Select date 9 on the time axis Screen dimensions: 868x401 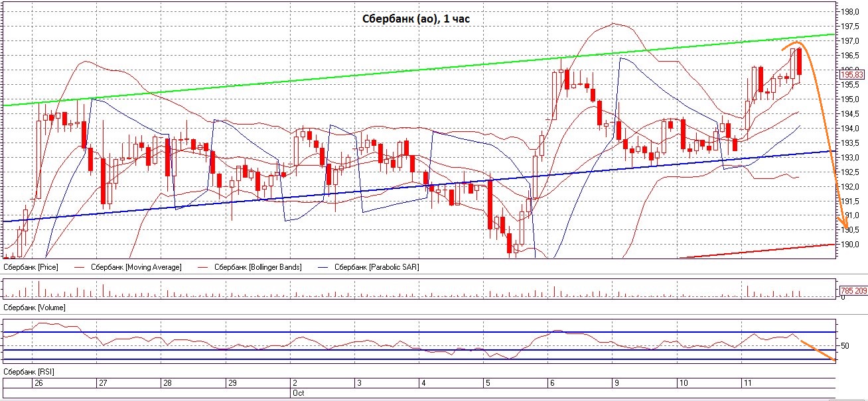[x=616, y=383]
